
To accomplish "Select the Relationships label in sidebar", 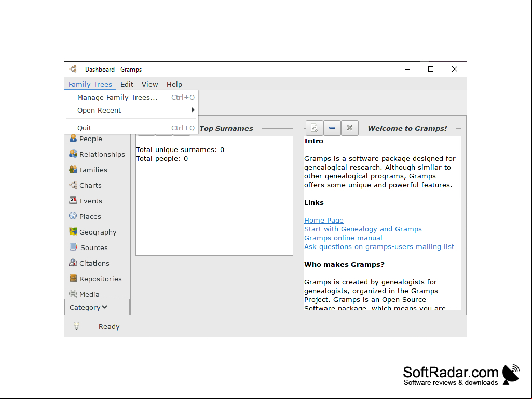I will [102, 155].
